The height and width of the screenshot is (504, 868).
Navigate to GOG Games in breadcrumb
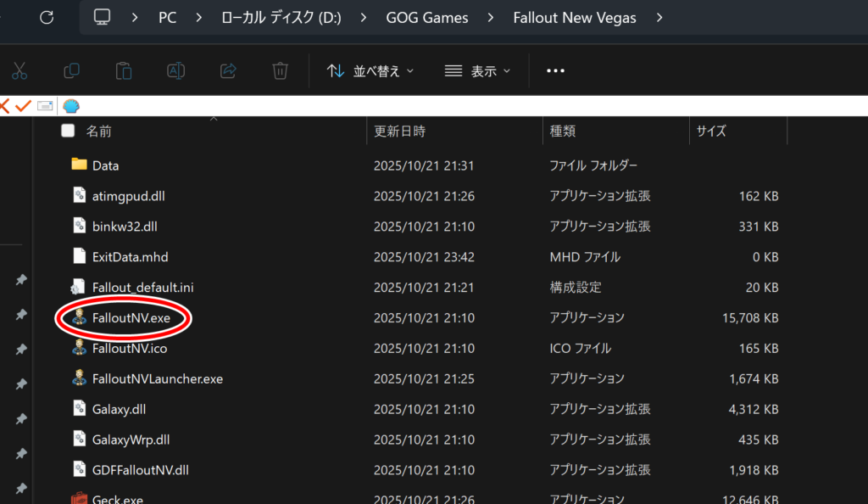click(426, 18)
